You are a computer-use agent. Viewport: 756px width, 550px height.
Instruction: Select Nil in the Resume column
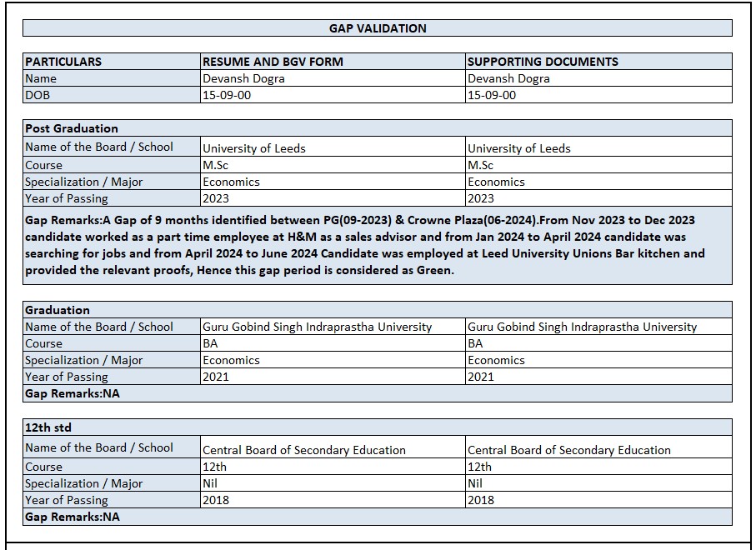210,483
